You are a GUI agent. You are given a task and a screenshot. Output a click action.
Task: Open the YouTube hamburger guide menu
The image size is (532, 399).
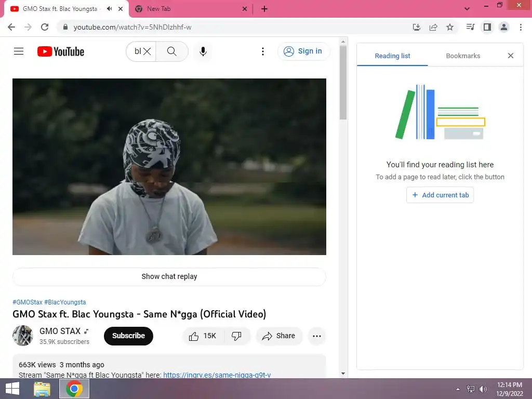[x=19, y=51]
